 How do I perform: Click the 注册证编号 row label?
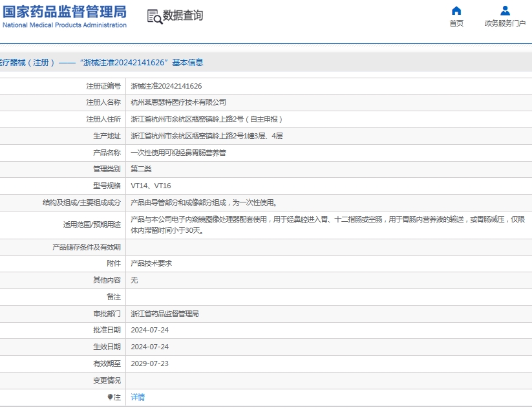click(103, 86)
